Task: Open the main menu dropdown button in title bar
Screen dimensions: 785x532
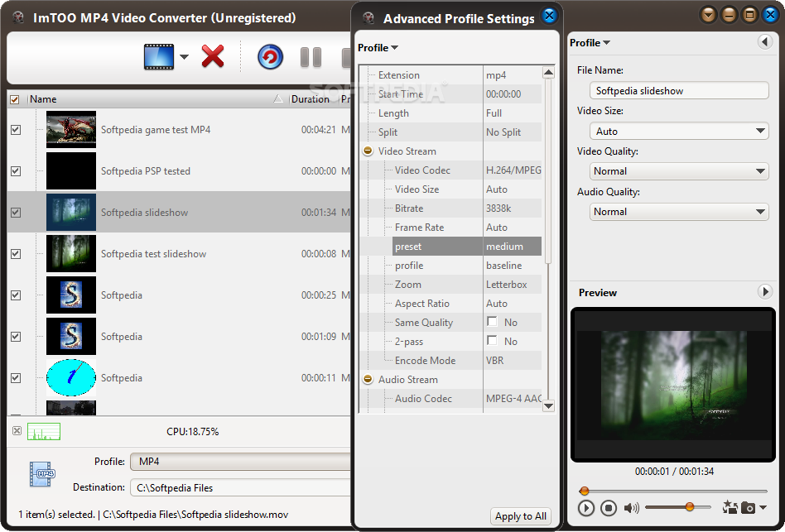Action: (x=708, y=15)
